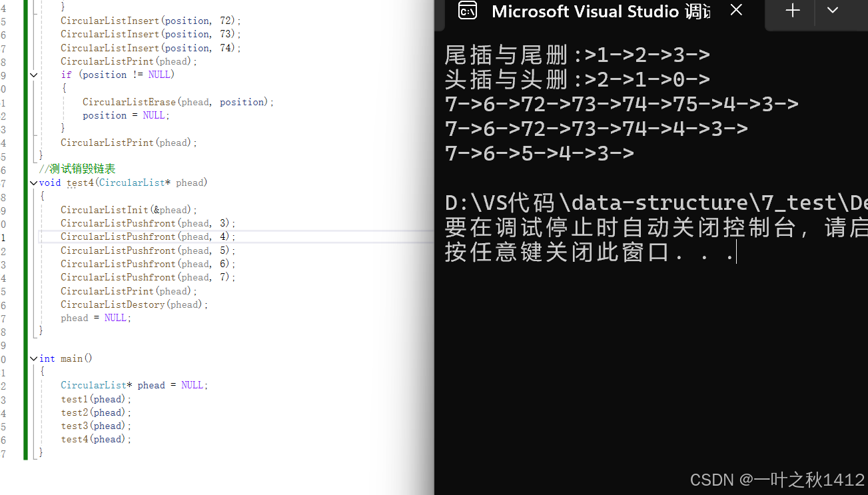Click the 按任意键关闭此窗口 console prompt

click(590, 252)
